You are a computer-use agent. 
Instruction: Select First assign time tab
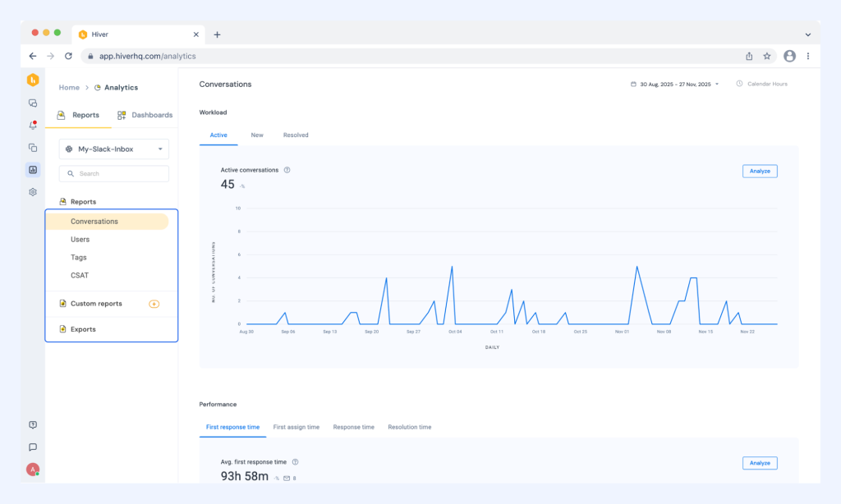(296, 428)
